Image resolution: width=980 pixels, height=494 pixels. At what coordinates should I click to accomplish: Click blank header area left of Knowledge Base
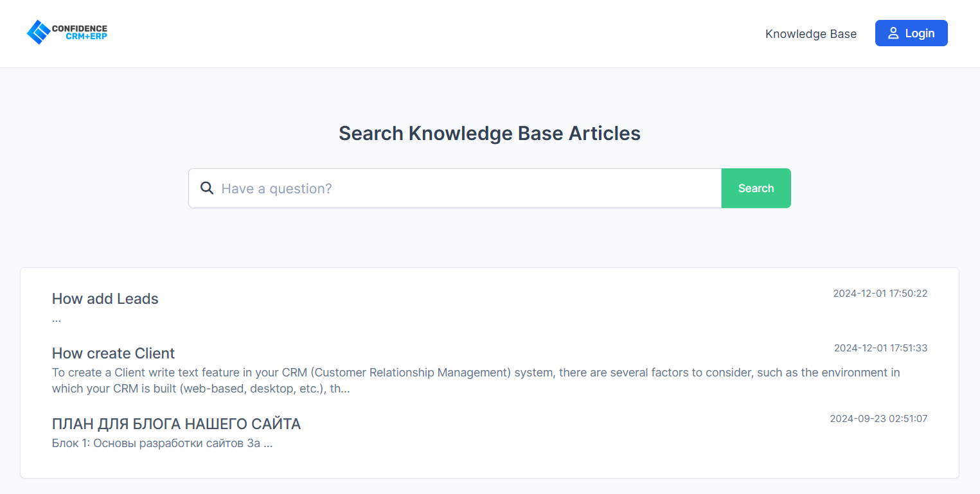coord(450,34)
